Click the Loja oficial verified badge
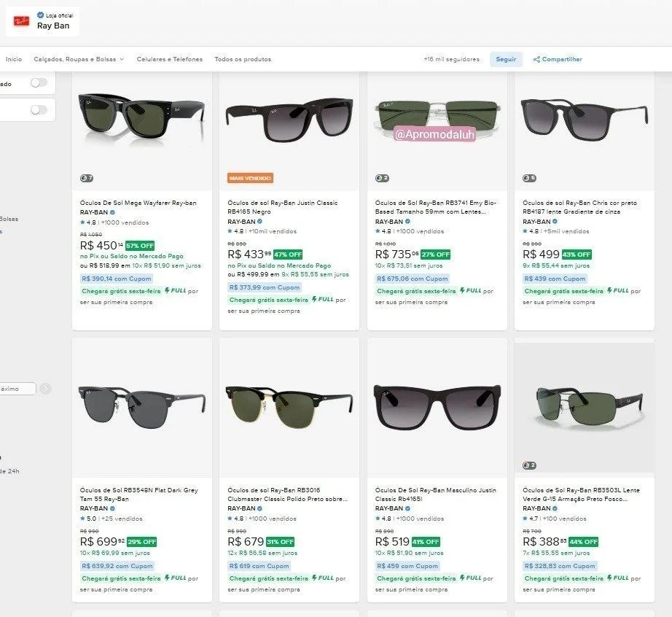This screenshot has width=672, height=617. coord(40,15)
